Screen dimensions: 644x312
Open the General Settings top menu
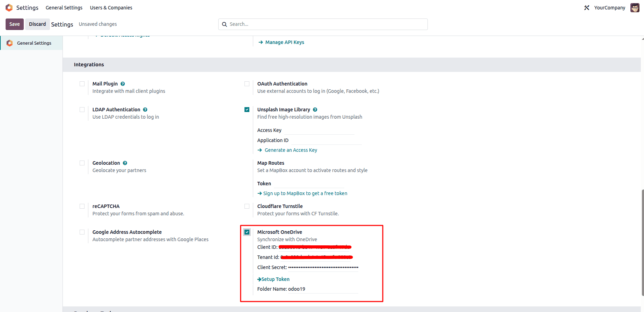click(64, 8)
